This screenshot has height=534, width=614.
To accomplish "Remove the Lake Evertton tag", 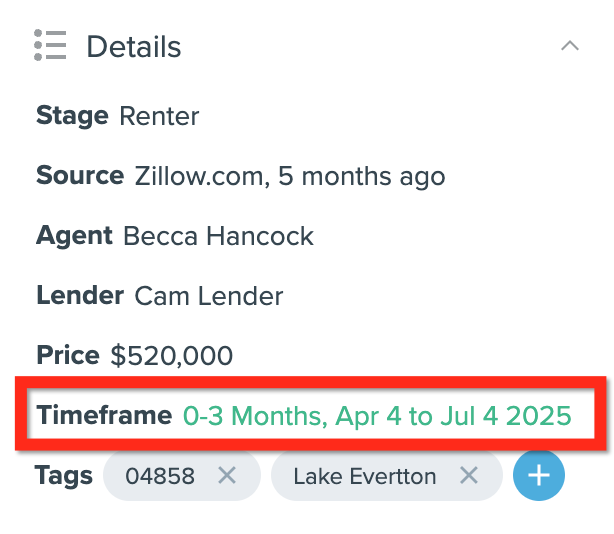I will coord(469,476).
